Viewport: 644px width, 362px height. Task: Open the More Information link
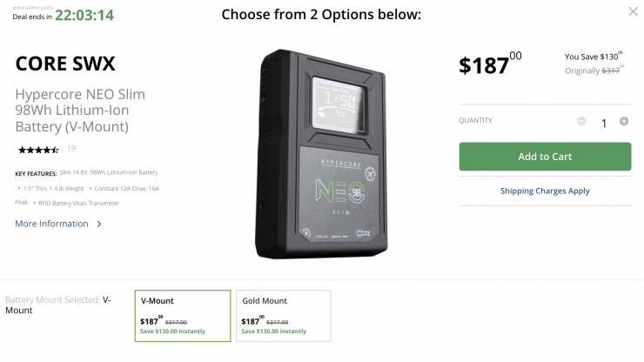51,224
